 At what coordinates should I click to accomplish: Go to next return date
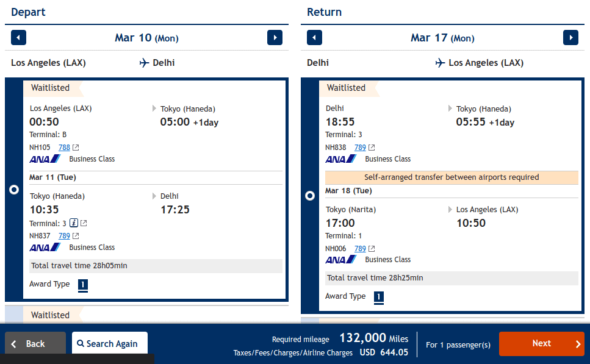coord(570,38)
